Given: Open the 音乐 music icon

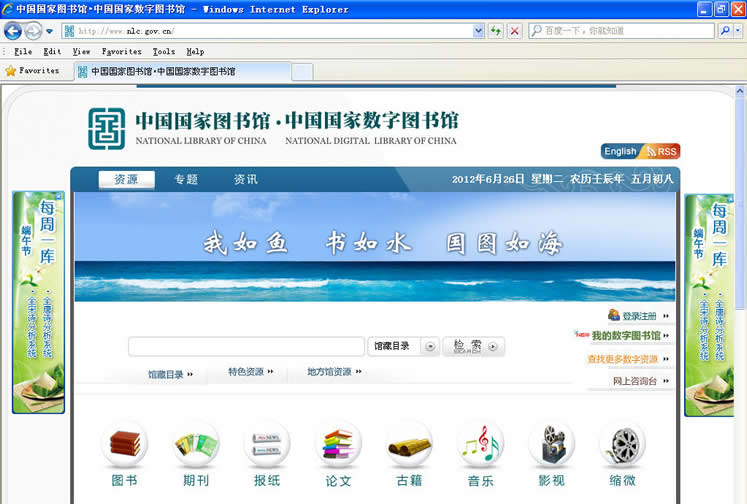Looking at the screenshot, I should click(x=480, y=444).
